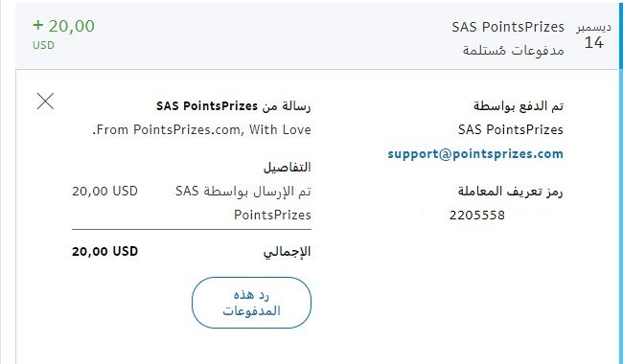Click the payer name SAS PointsPrizes under تم الدفع بواسطة
The image size is (623, 364).
[x=511, y=130]
